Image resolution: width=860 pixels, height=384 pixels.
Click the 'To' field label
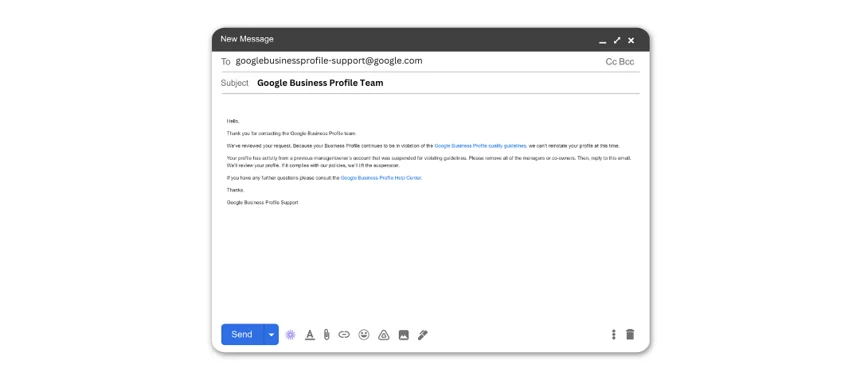[x=225, y=61]
